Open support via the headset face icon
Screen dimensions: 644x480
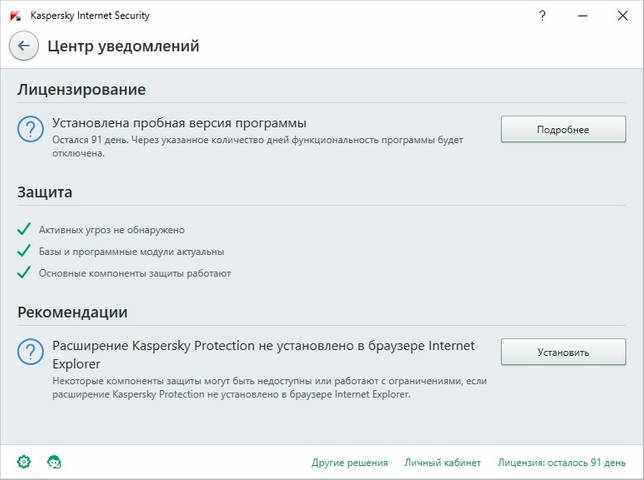[55, 462]
